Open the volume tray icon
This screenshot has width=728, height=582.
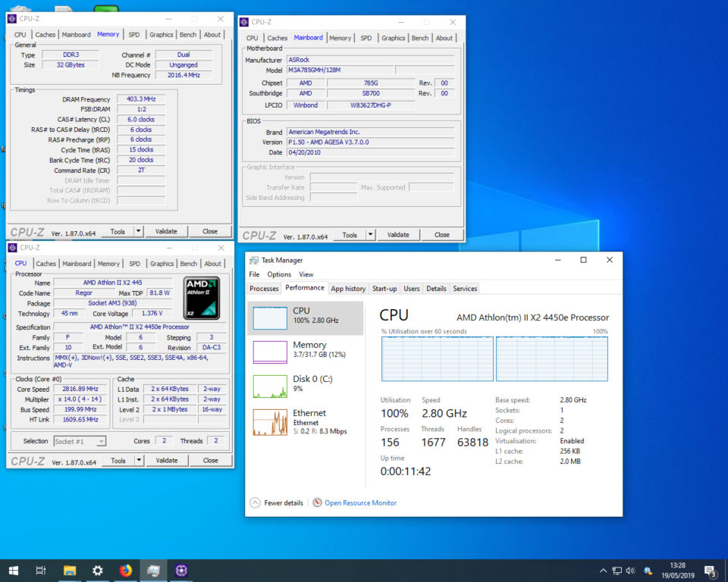pos(630,571)
